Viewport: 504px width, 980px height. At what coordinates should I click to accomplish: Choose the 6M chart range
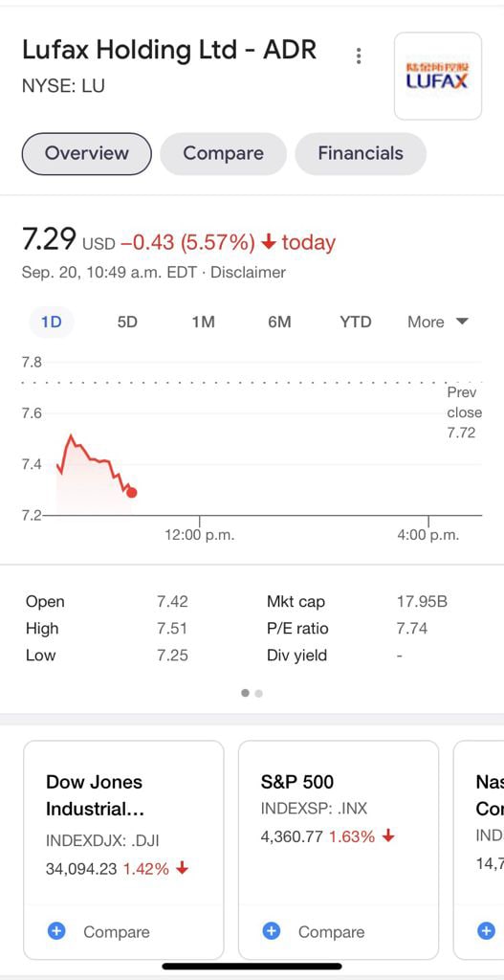280,323
